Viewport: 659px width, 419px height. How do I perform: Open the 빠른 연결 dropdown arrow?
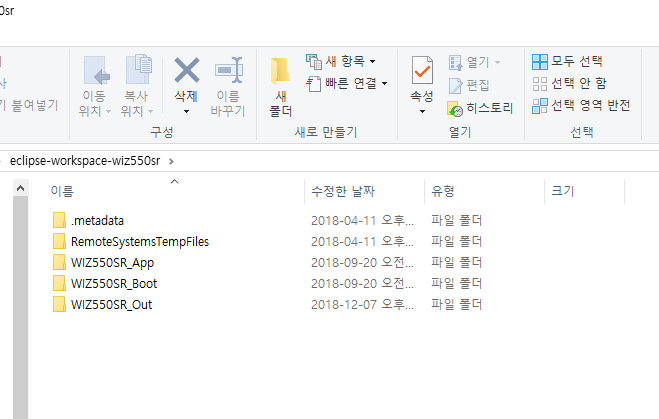pyautogui.click(x=384, y=84)
